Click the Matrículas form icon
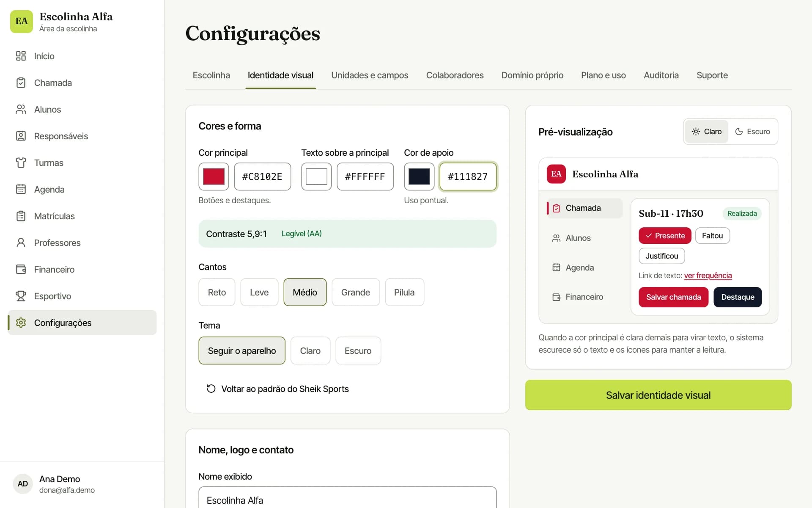 (x=21, y=216)
